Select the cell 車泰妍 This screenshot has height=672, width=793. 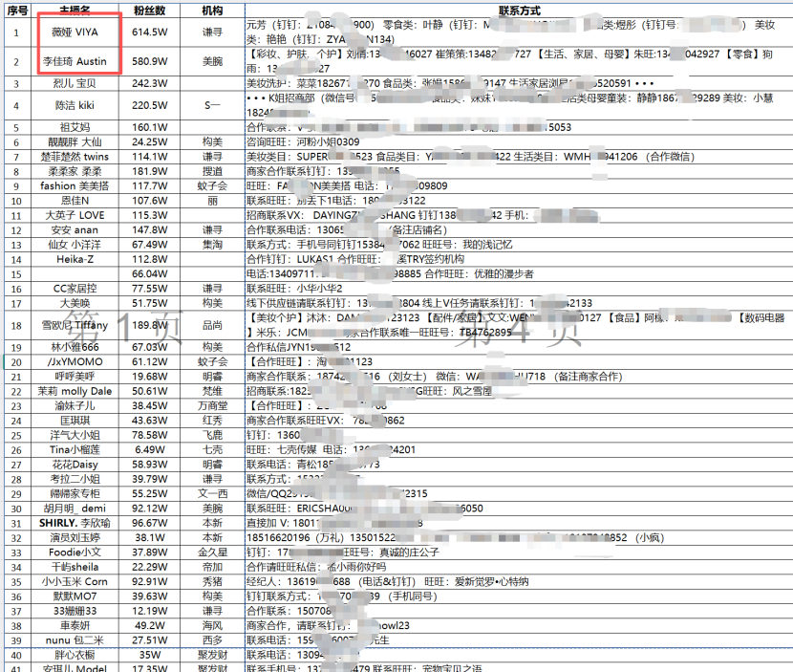click(75, 626)
